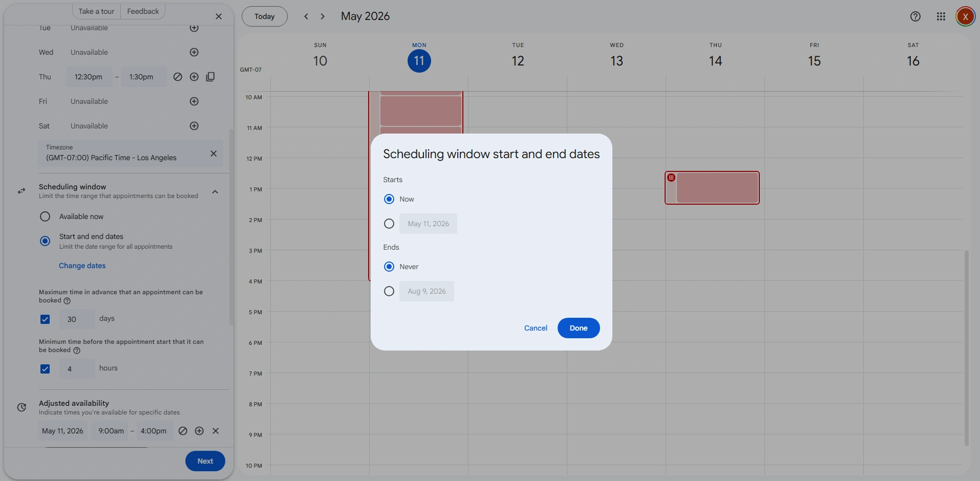The width and height of the screenshot is (980, 481).
Task: Select the Starts Now radio option
Action: coord(389,199)
